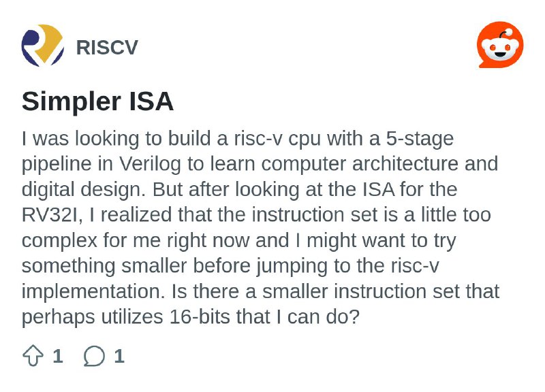The width and height of the screenshot is (545, 392).
Task: Click the word "pipeline" in the body
Action: [x=57, y=164]
